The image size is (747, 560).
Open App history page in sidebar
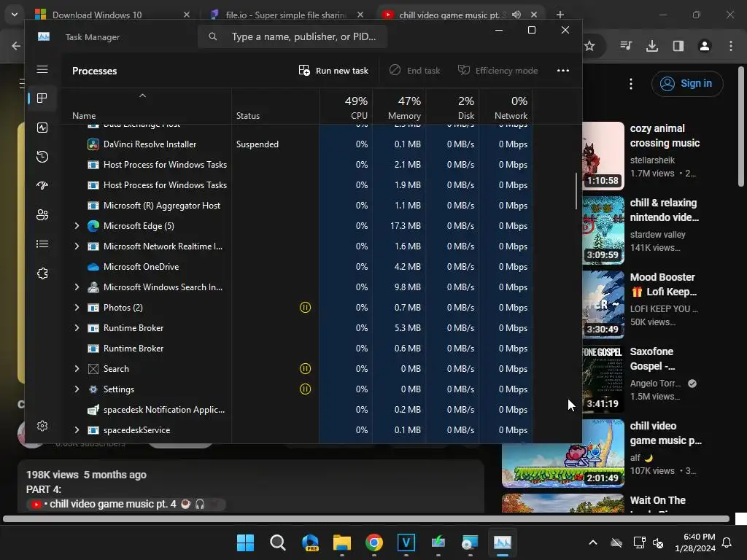tap(42, 157)
